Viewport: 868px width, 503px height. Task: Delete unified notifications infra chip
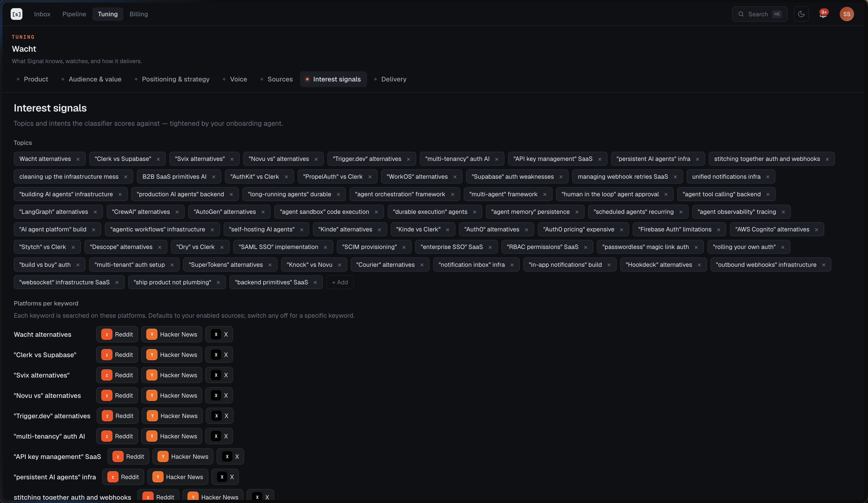click(x=768, y=177)
